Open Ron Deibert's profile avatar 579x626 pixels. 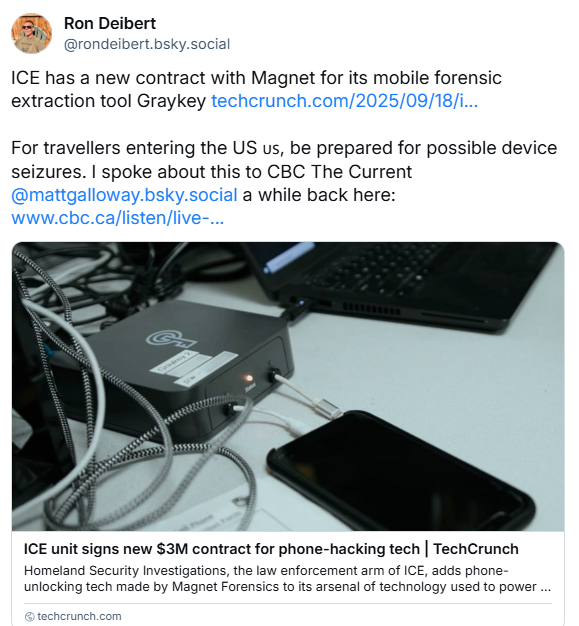point(32,33)
